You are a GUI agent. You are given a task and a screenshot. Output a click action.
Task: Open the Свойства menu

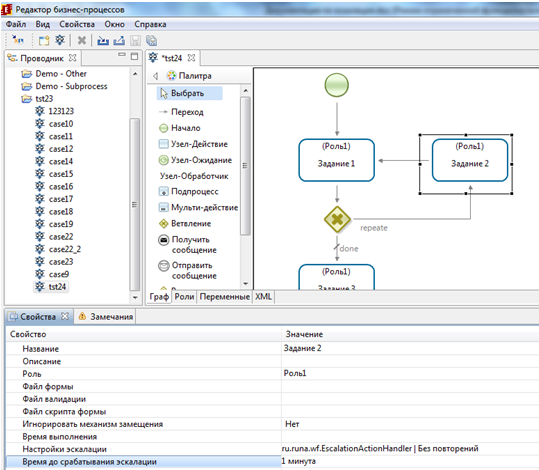coord(77,24)
